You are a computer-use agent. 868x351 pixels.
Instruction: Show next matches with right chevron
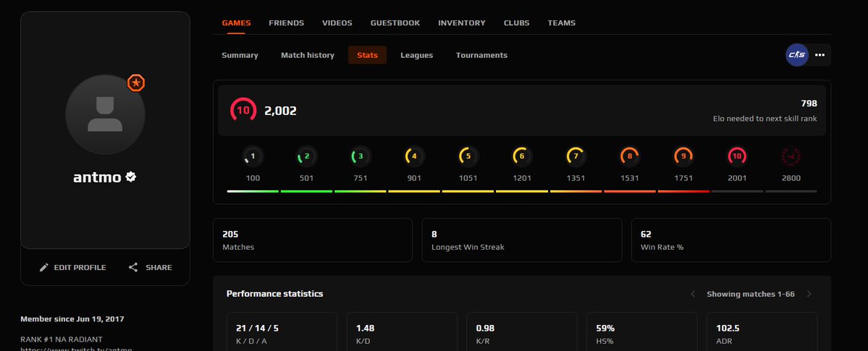point(809,294)
